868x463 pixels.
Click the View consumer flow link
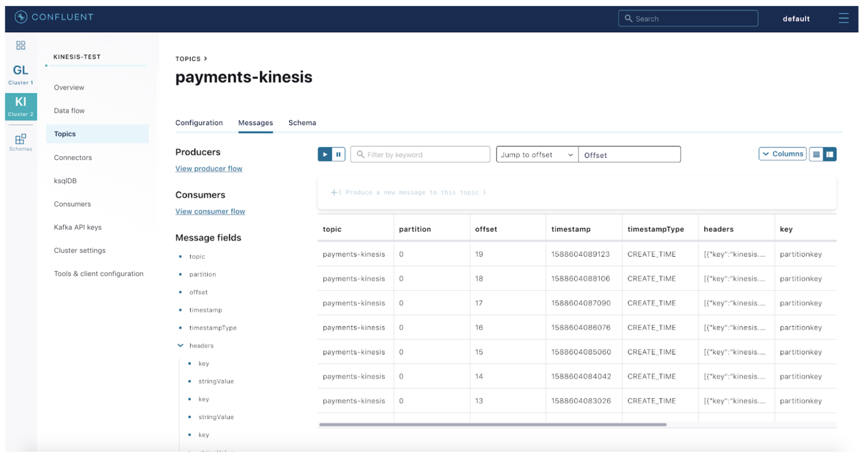[x=210, y=212]
